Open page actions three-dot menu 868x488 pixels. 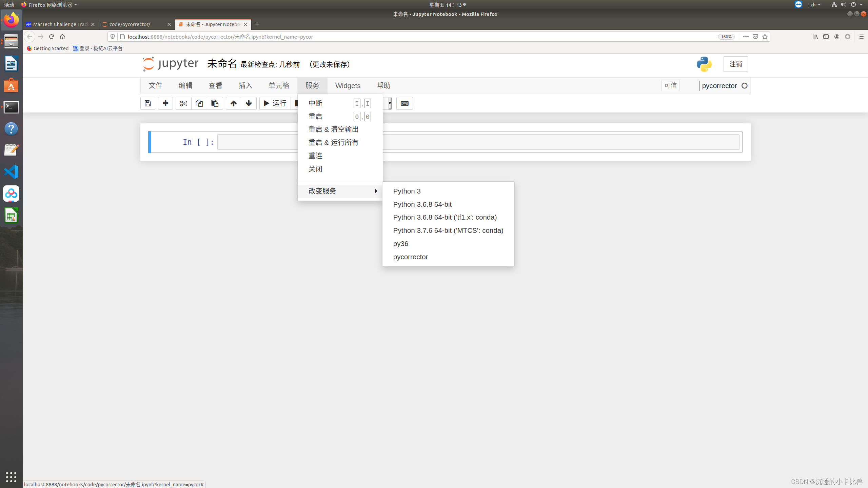746,37
